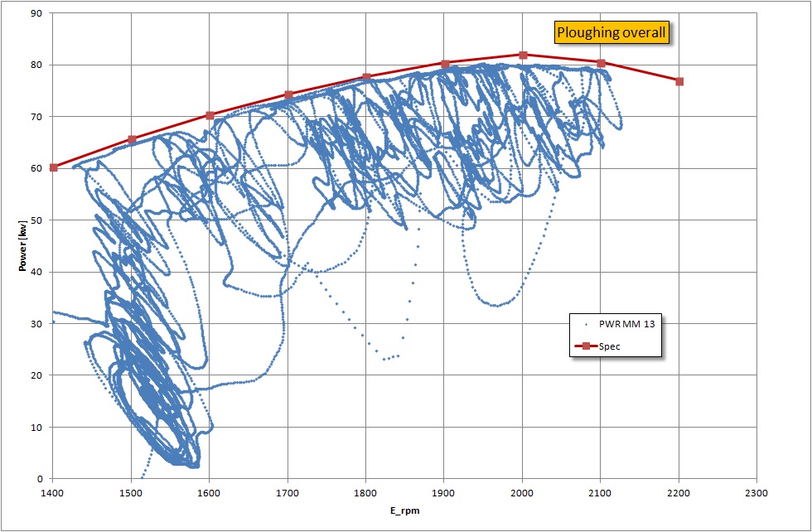Click the Spec marker at 2000 rpm peak
The height and width of the screenshot is (532, 812).
coord(523,56)
